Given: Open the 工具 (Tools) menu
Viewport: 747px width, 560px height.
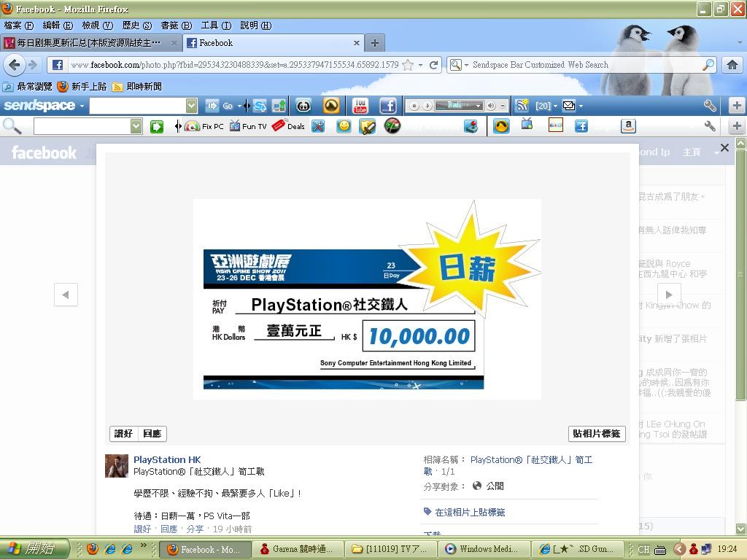Looking at the screenshot, I should 216,26.
